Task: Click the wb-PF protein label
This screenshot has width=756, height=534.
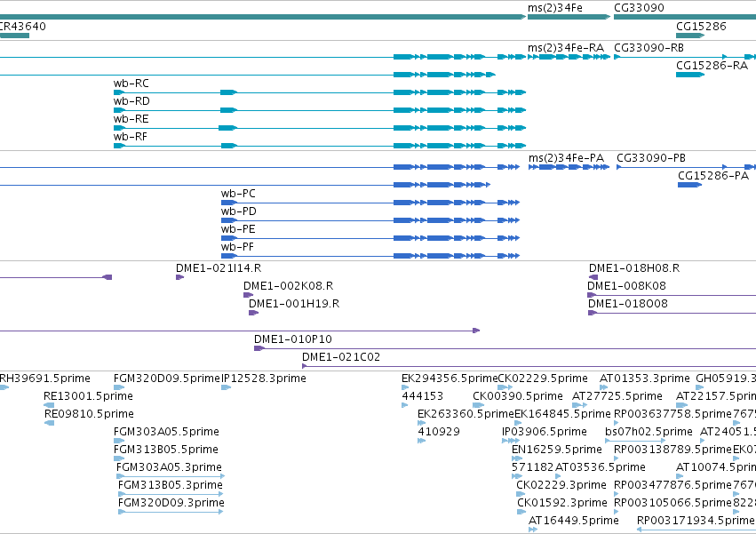Action: click(237, 247)
